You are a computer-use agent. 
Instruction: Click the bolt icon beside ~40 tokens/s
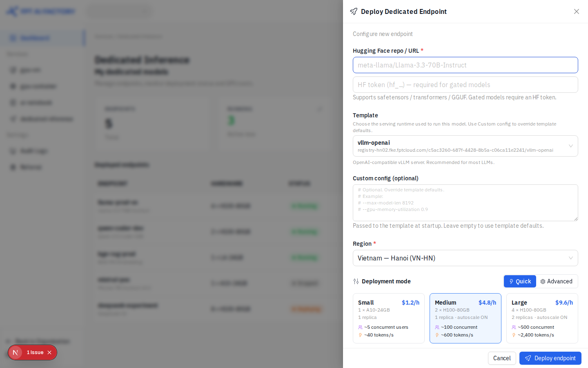[x=360, y=335]
